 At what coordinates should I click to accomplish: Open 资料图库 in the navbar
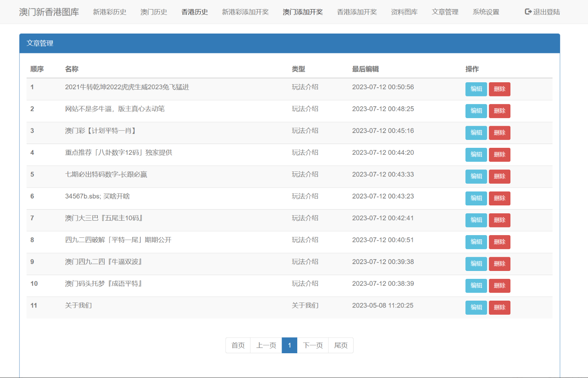coord(404,12)
